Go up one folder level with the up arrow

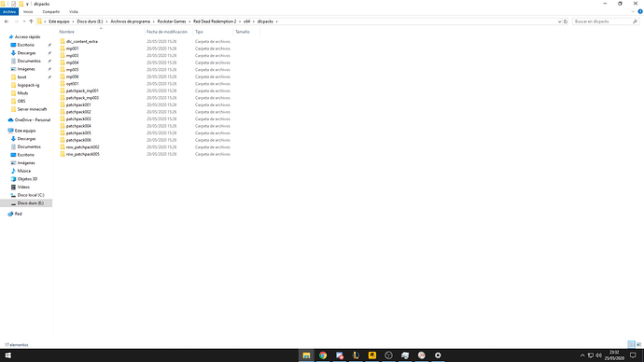point(31,21)
